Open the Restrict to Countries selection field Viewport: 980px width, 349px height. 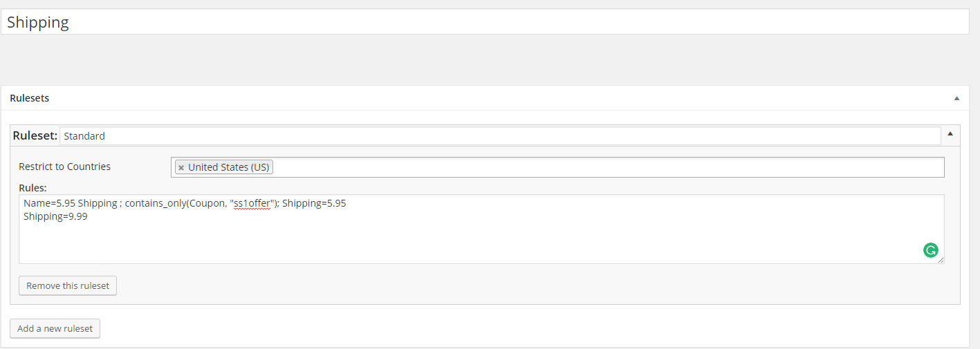pos(609,167)
